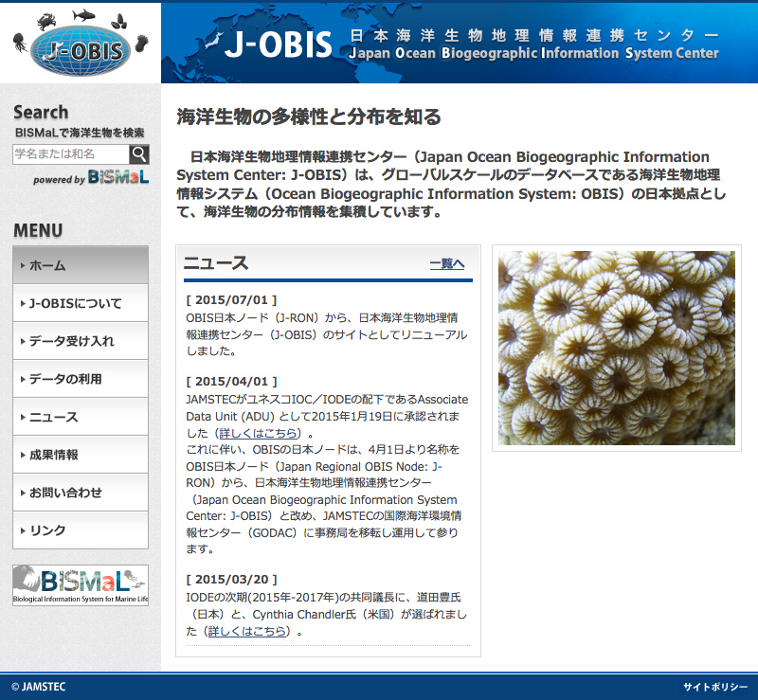Focus the 学名または和名 search field

pyautogui.click(x=71, y=154)
